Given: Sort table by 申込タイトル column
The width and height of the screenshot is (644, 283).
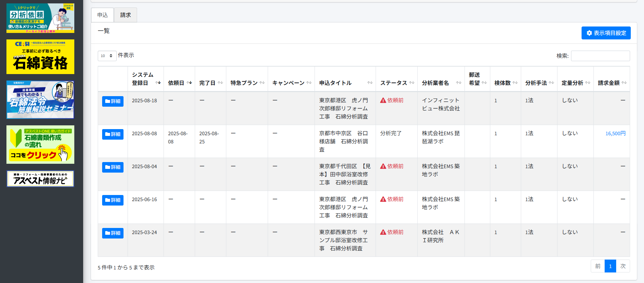Looking at the screenshot, I should click(x=370, y=83).
